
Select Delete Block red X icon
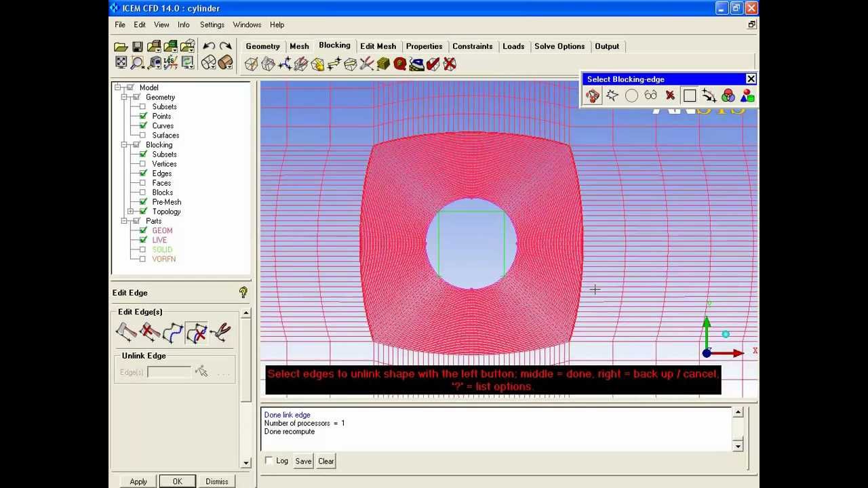coord(450,64)
